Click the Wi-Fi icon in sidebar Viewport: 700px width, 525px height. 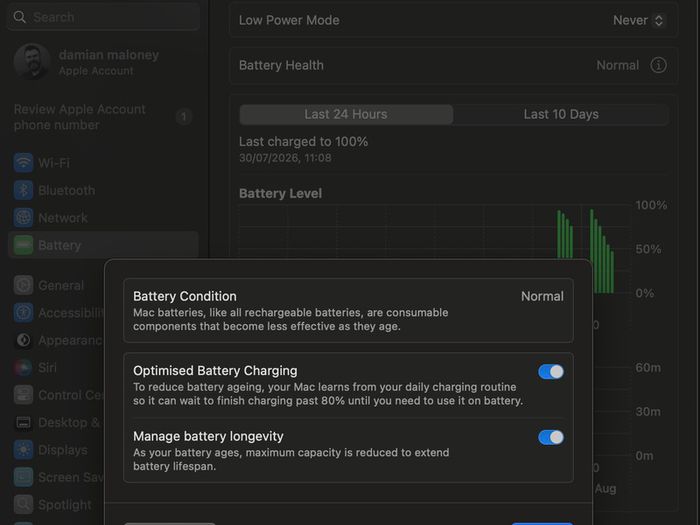point(23,163)
